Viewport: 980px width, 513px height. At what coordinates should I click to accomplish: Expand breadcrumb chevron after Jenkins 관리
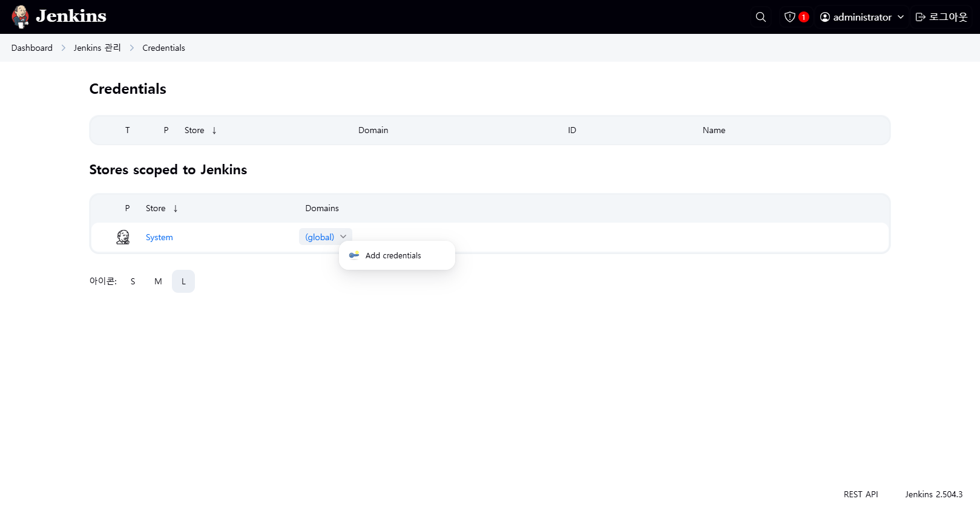pyautogui.click(x=132, y=48)
